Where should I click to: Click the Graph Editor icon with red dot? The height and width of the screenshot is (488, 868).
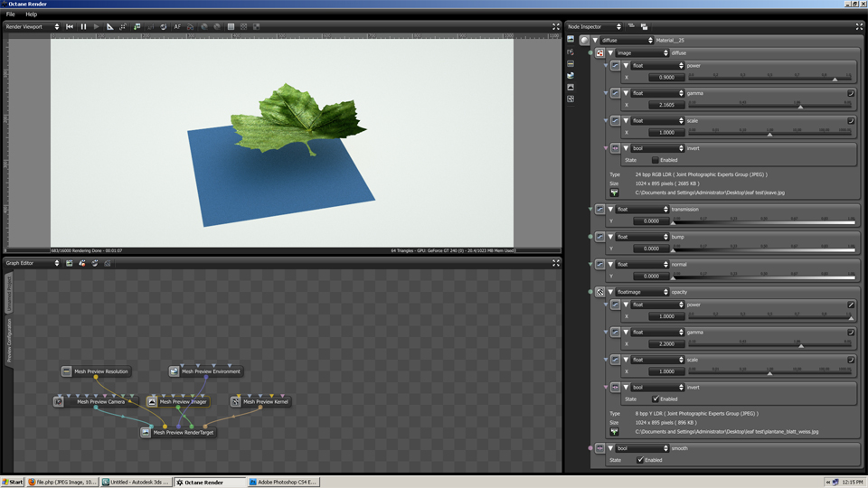pos(82,263)
